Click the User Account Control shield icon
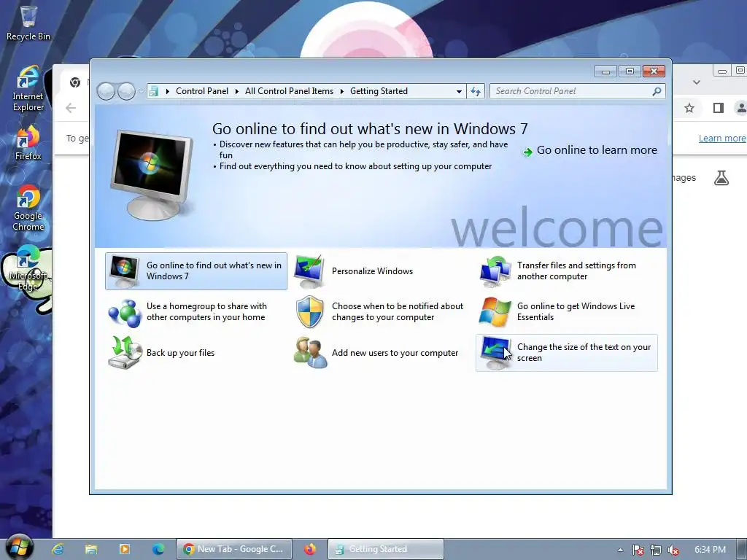This screenshot has width=747, height=560. tap(309, 312)
